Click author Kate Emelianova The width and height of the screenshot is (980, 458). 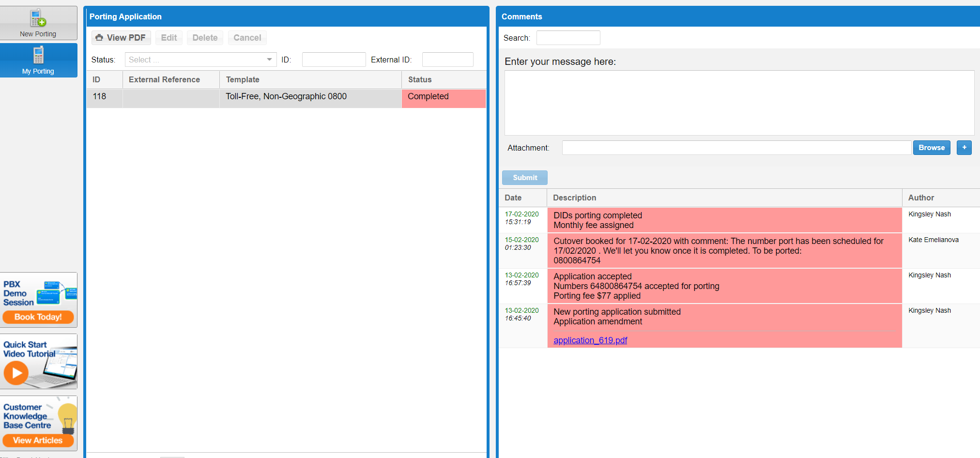(933, 240)
